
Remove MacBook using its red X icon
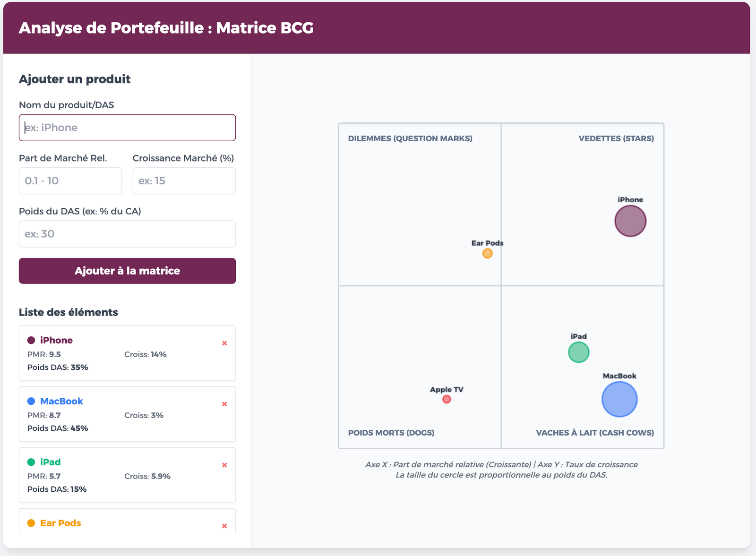coord(224,404)
